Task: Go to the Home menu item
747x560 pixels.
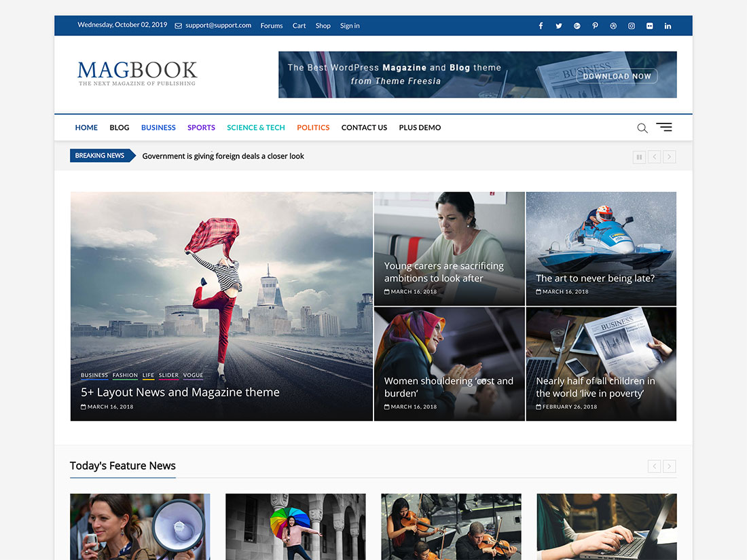Action: click(86, 128)
